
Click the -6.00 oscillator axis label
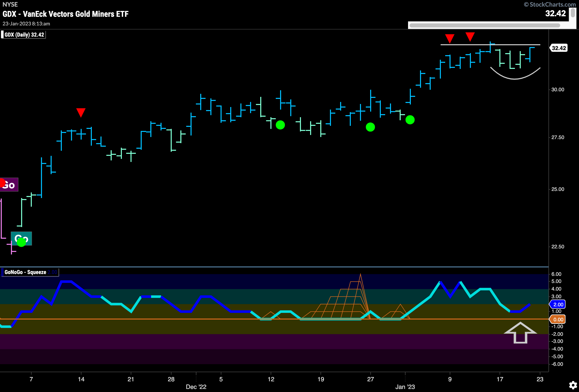coord(557,364)
